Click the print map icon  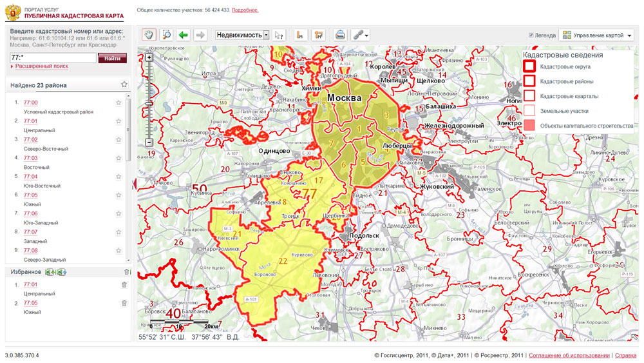pos(340,35)
